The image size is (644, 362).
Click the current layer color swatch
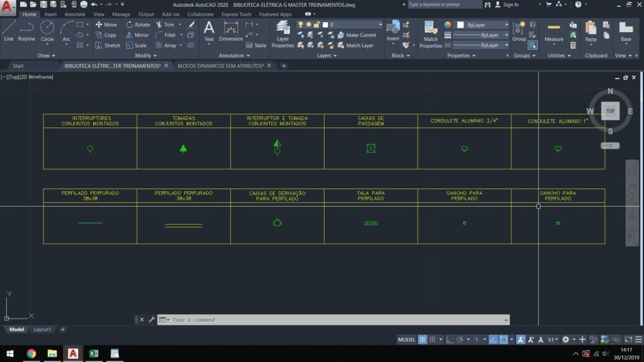(325, 25)
